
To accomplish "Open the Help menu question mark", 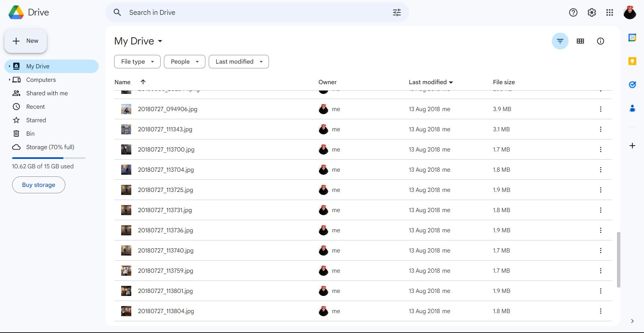I will point(573,12).
